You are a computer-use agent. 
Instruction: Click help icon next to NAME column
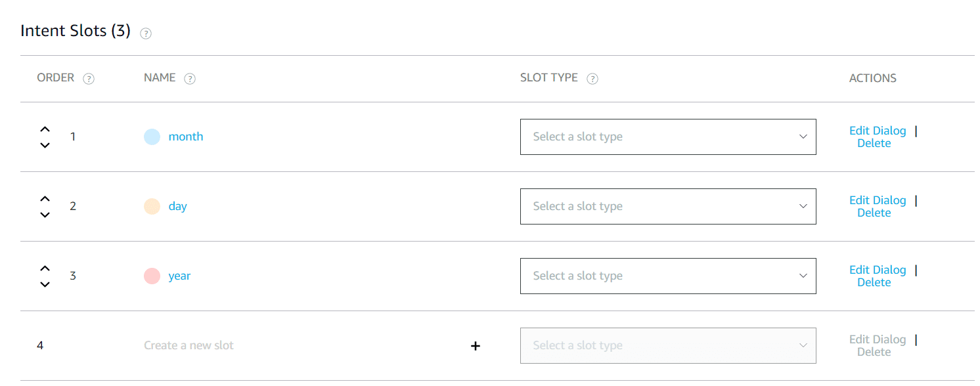(x=190, y=79)
